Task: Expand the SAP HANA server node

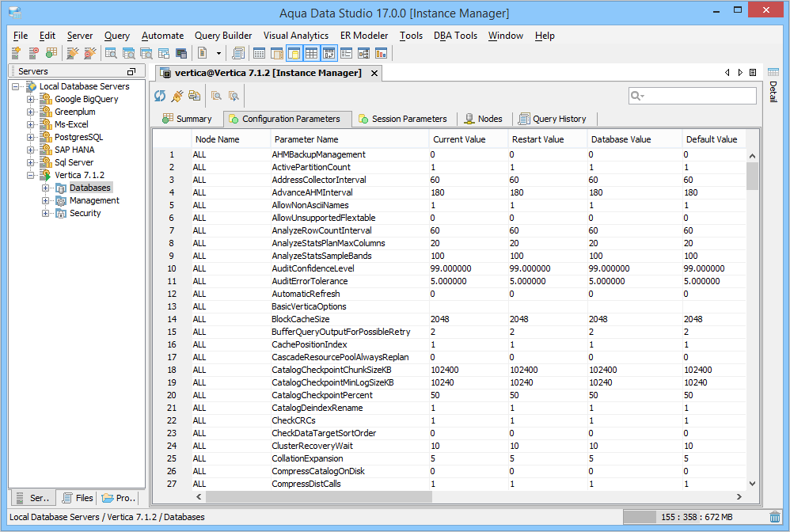Action: pos(30,150)
